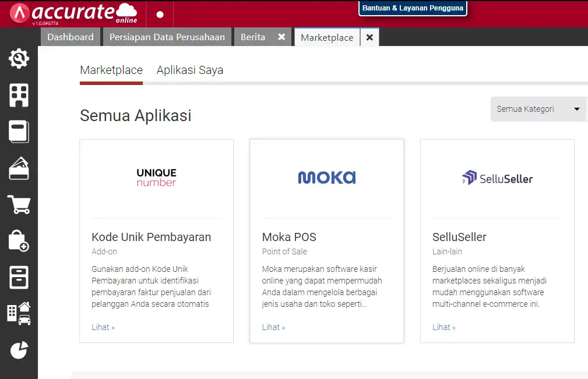The image size is (588, 379).
Task: Click the Kode Unik Pembayaran title
Action: 151,237
